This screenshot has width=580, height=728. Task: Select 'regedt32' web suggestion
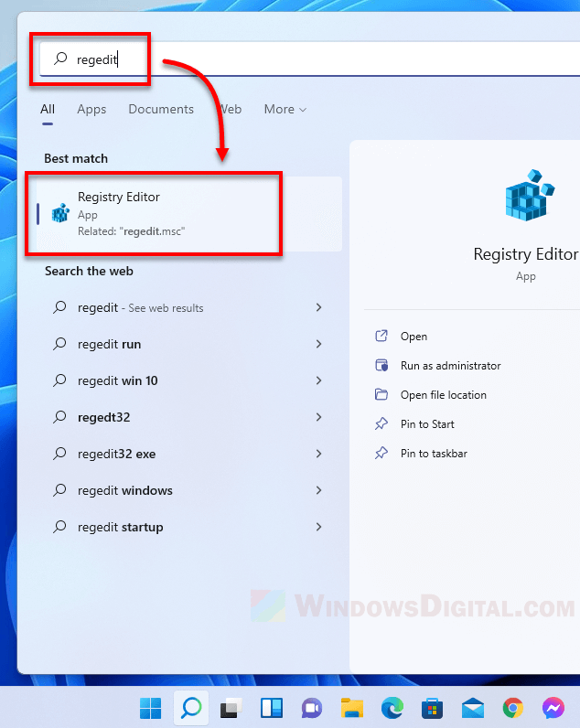pos(189,417)
